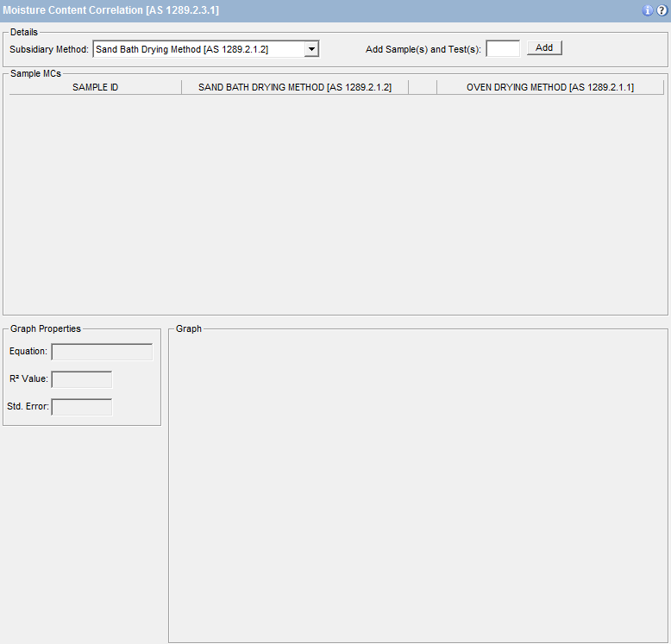
Task: Click the R² Value field
Action: coord(82,379)
